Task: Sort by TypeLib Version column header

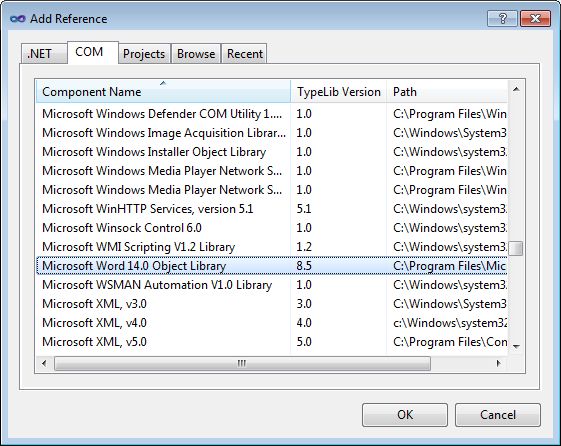Action: [338, 92]
